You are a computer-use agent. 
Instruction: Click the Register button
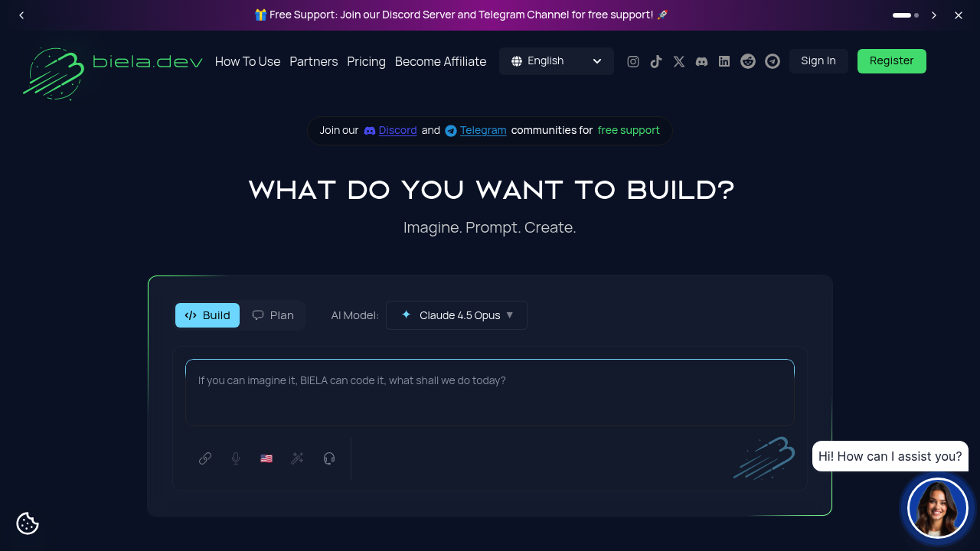[x=891, y=60]
